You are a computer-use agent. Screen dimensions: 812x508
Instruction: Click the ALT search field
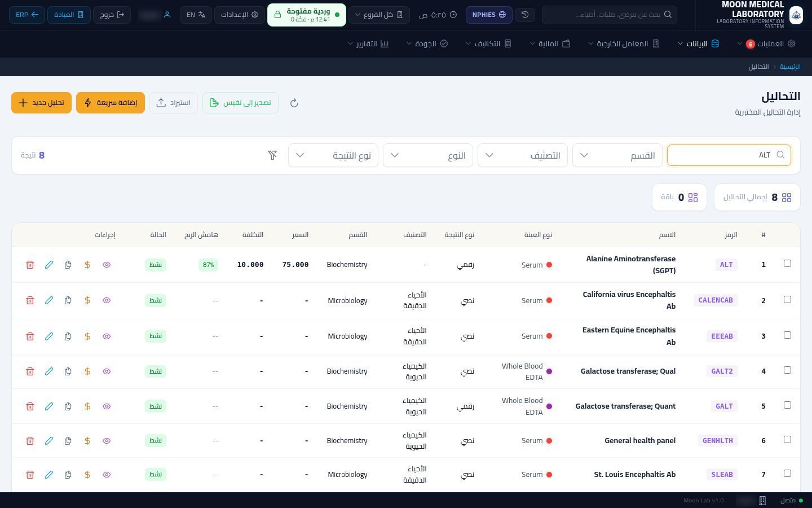pyautogui.click(x=729, y=155)
